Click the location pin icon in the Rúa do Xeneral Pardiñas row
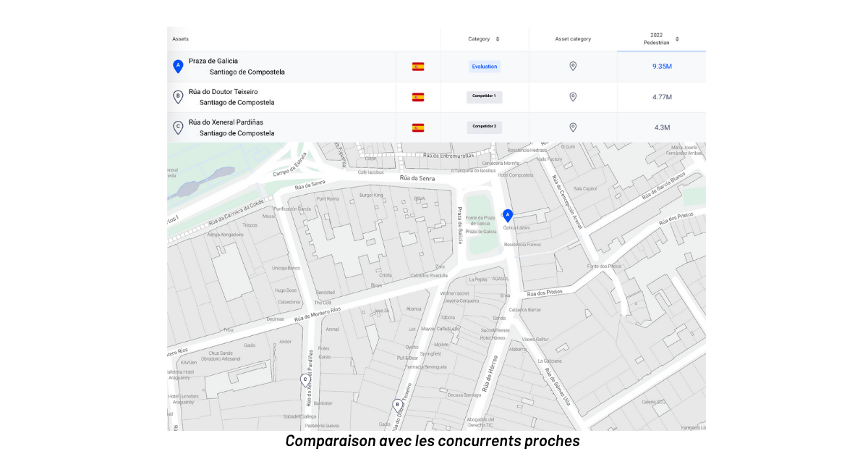868x454 pixels. (573, 127)
